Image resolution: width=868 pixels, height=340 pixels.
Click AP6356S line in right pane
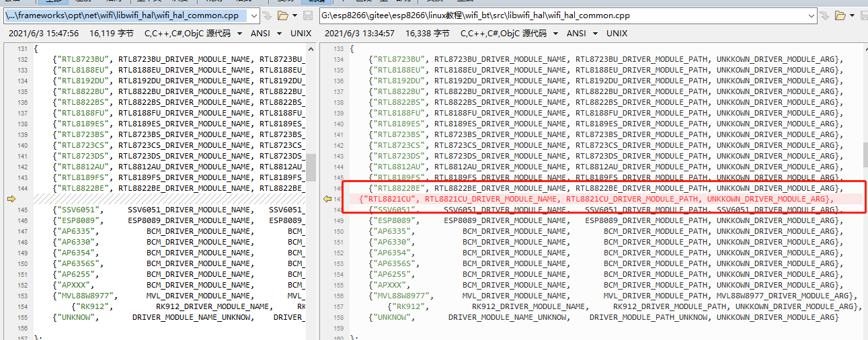[x=605, y=263]
